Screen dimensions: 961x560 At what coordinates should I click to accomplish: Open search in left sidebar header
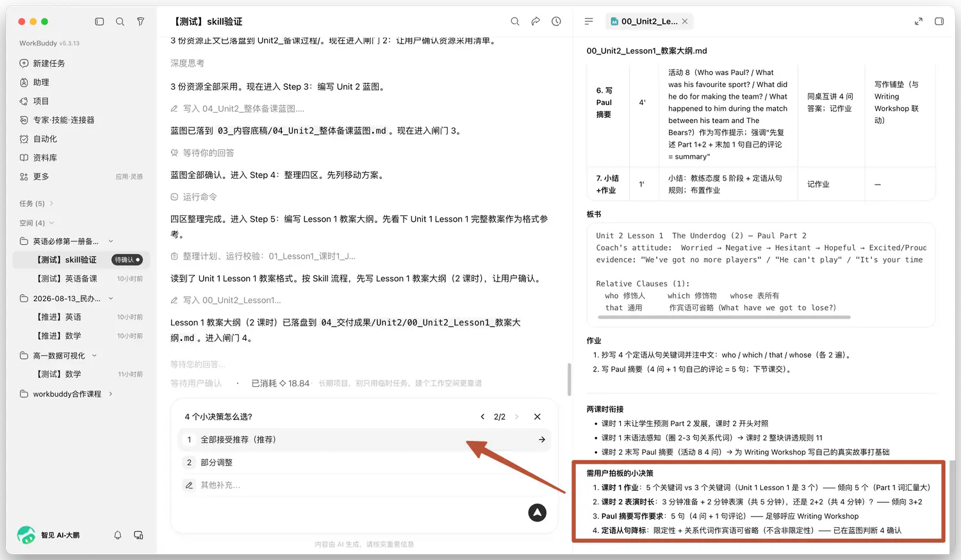120,21
